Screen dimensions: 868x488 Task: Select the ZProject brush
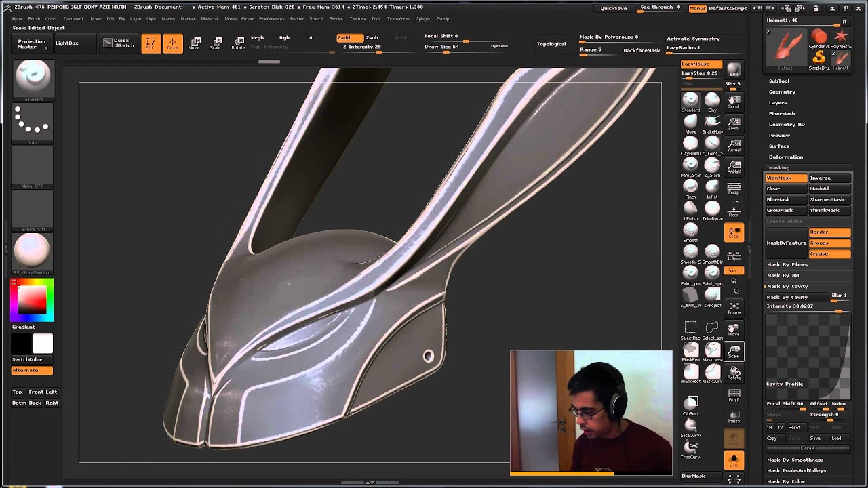pyautogui.click(x=712, y=296)
